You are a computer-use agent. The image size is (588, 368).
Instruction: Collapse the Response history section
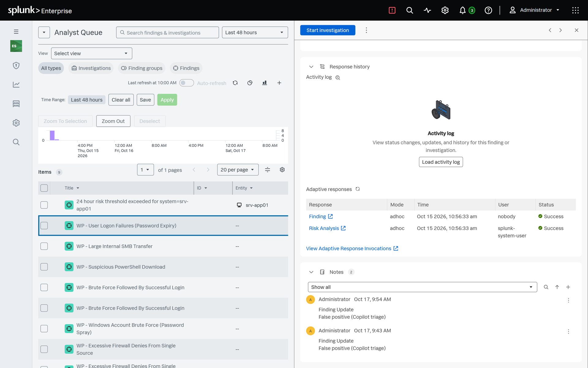point(311,67)
